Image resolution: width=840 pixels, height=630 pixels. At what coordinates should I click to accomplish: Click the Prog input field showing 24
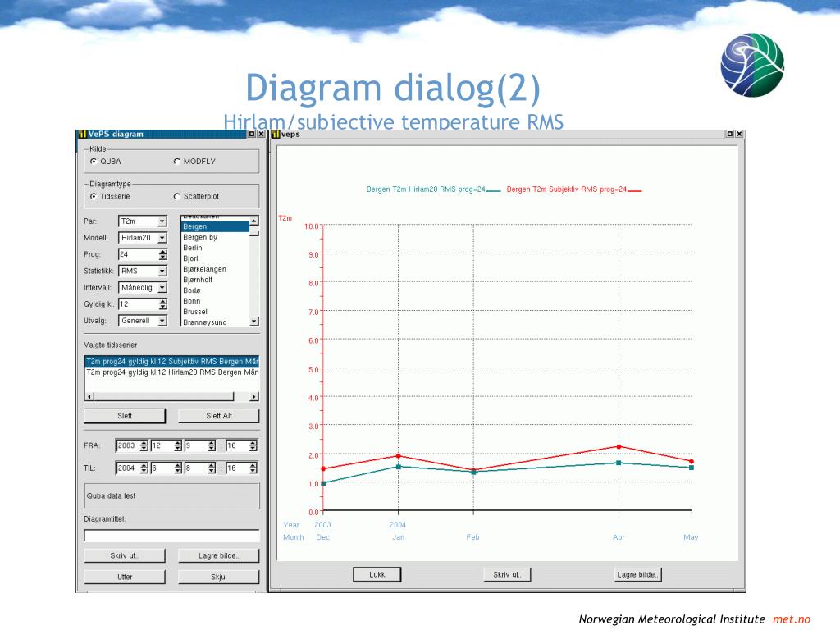[x=138, y=254]
